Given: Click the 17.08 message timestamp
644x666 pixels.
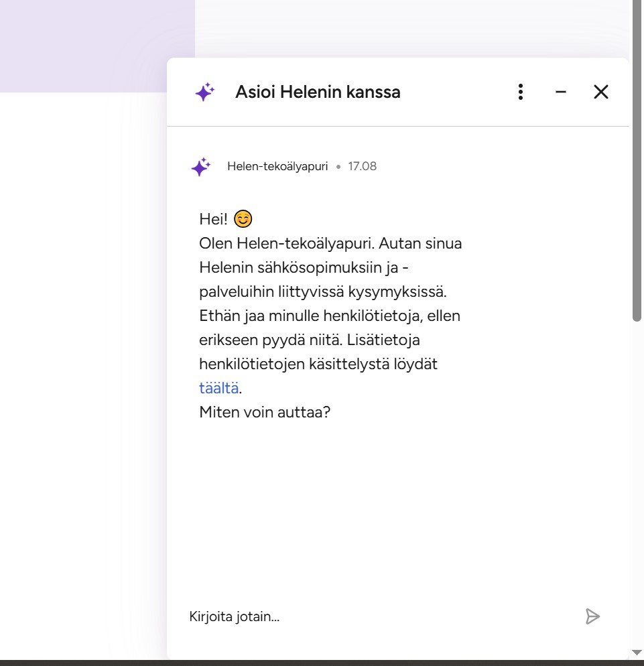Looking at the screenshot, I should [x=362, y=166].
